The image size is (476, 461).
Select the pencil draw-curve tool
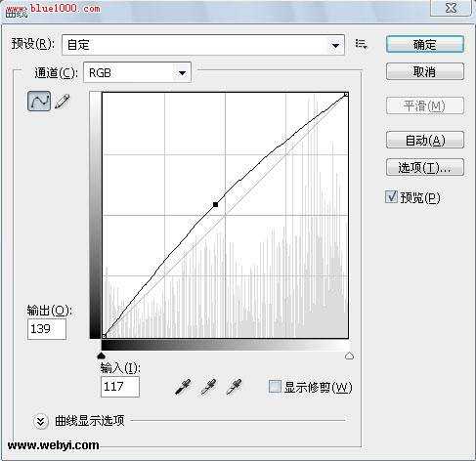pyautogui.click(x=63, y=102)
